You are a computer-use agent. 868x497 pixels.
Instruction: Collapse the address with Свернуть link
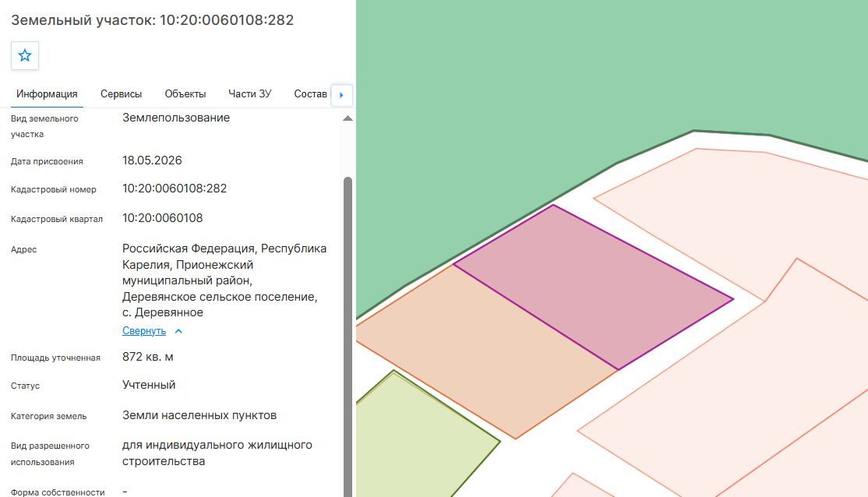coord(144,331)
